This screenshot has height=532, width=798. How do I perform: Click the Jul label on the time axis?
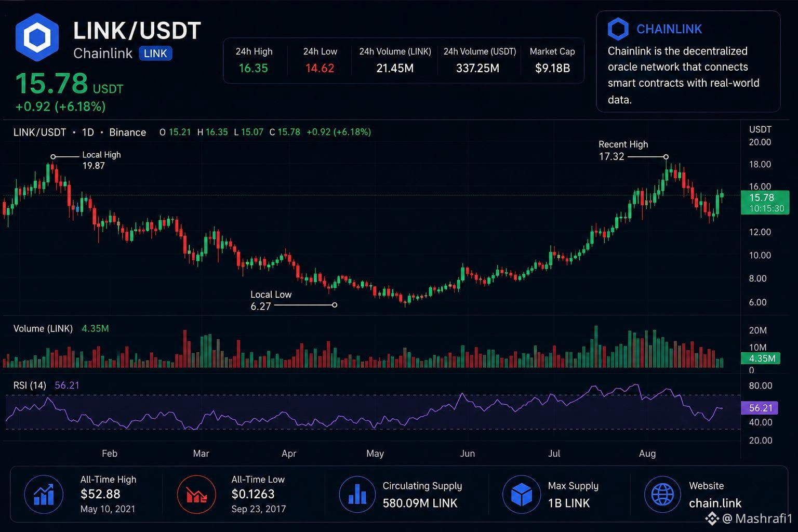click(554, 454)
